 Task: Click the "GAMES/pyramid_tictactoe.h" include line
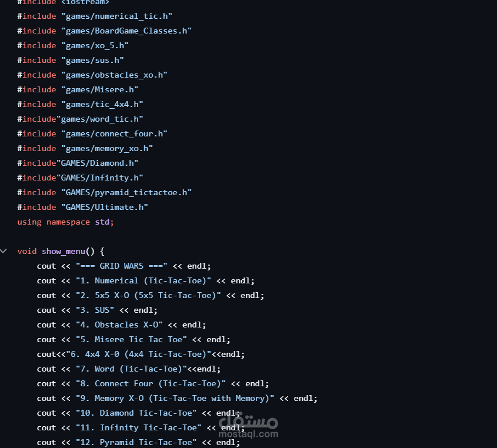pos(126,192)
